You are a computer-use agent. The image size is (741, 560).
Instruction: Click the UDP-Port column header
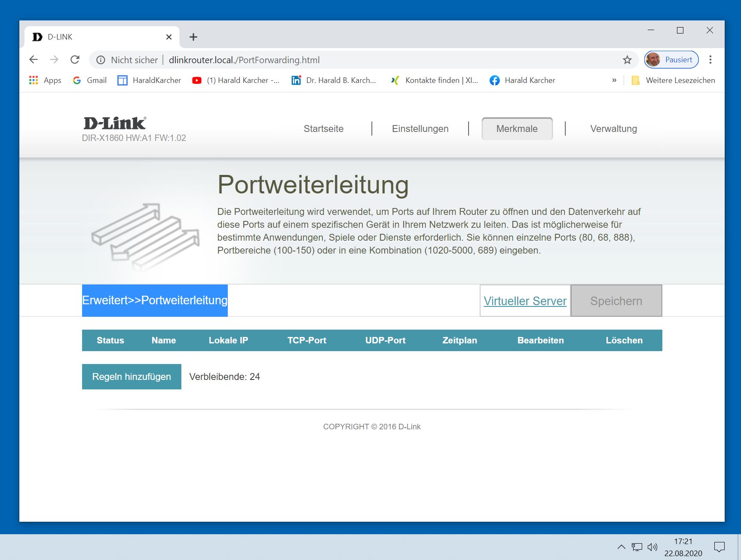click(386, 340)
